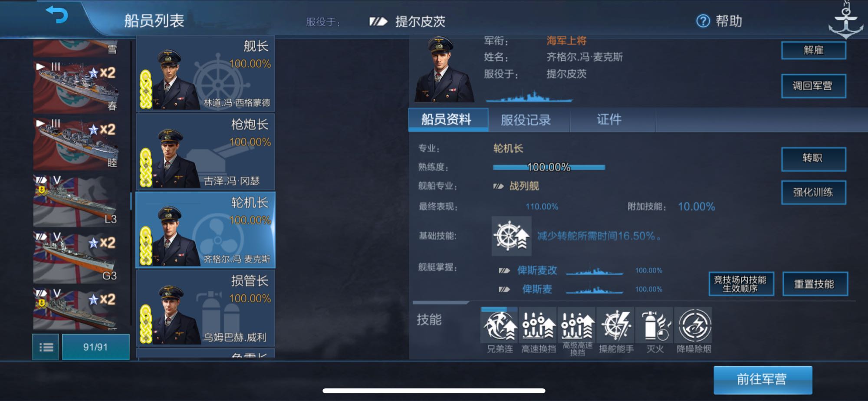Select the 操舵能手 skill icon
The height and width of the screenshot is (401, 868).
(x=615, y=325)
